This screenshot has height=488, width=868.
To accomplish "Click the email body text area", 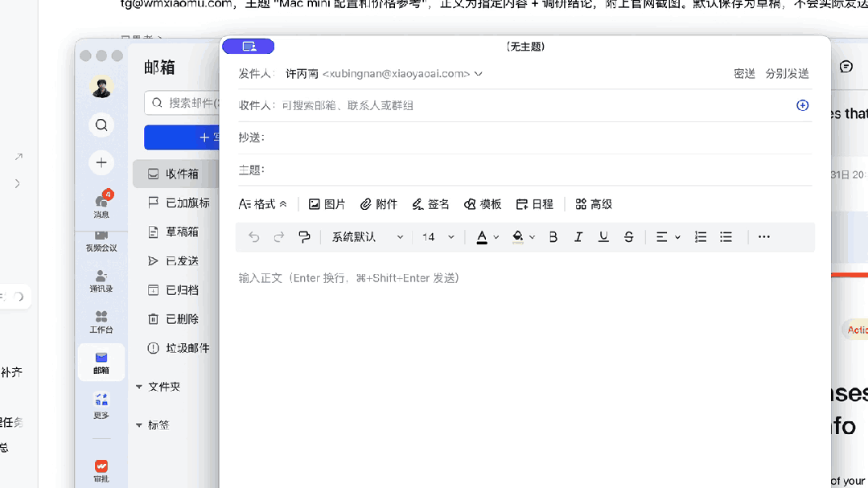I will pos(525,371).
